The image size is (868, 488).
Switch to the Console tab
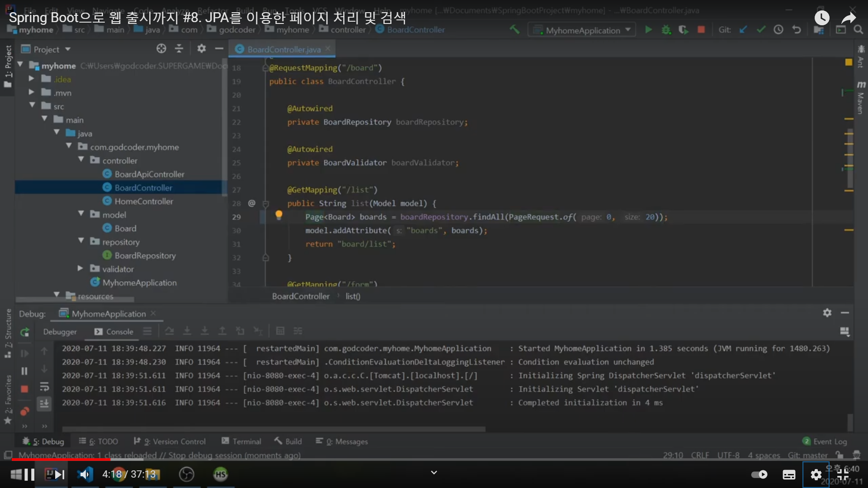click(114, 332)
